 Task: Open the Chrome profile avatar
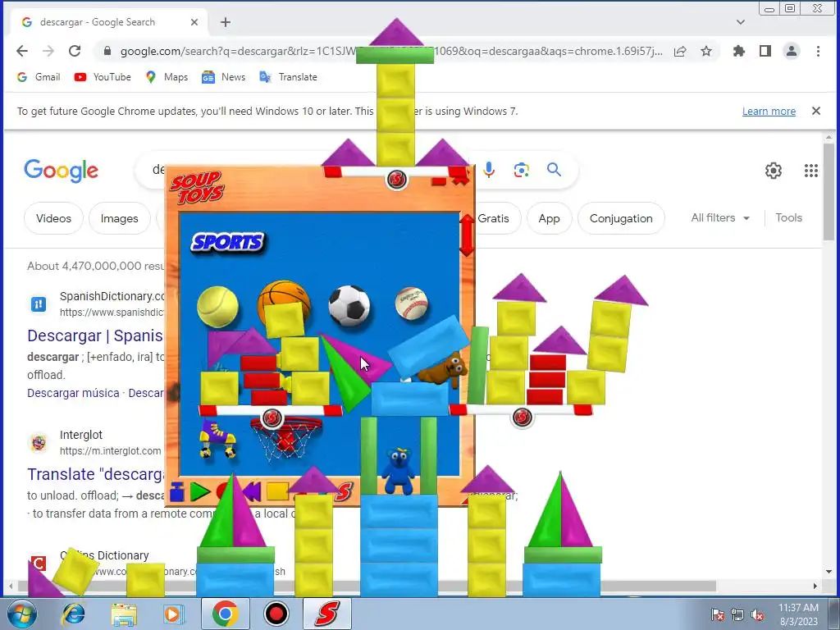792,52
